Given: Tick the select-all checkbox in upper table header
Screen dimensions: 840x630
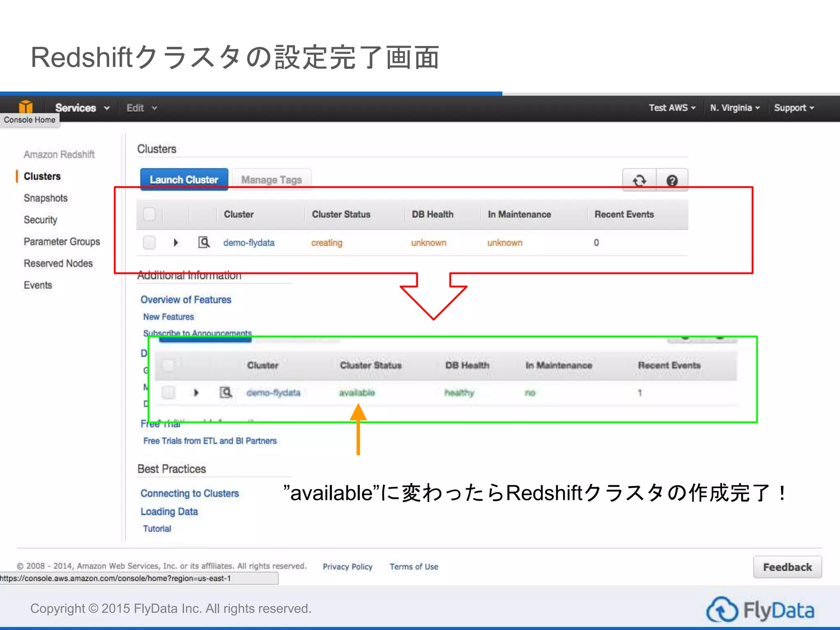Looking at the screenshot, I should click(x=149, y=214).
